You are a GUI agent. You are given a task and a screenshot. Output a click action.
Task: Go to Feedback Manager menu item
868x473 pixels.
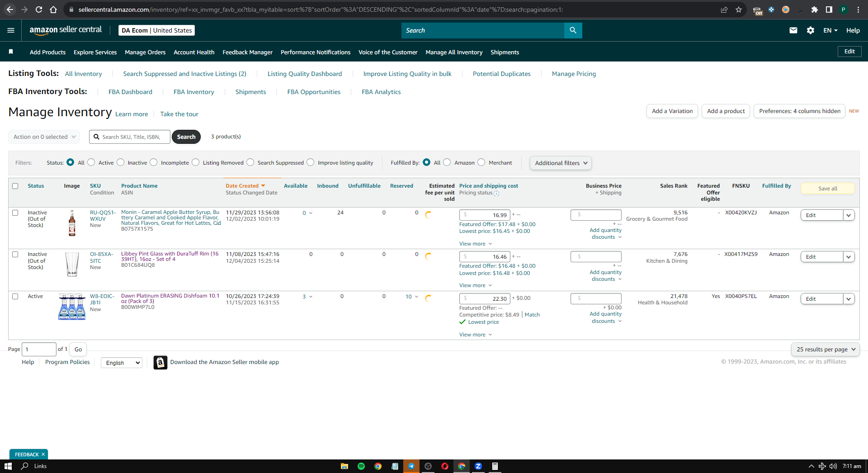click(x=247, y=52)
